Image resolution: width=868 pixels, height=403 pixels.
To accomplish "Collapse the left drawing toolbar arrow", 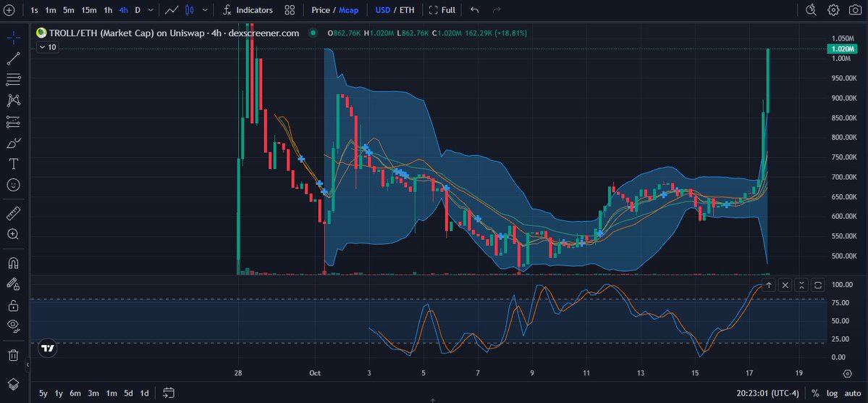I will point(28,364).
